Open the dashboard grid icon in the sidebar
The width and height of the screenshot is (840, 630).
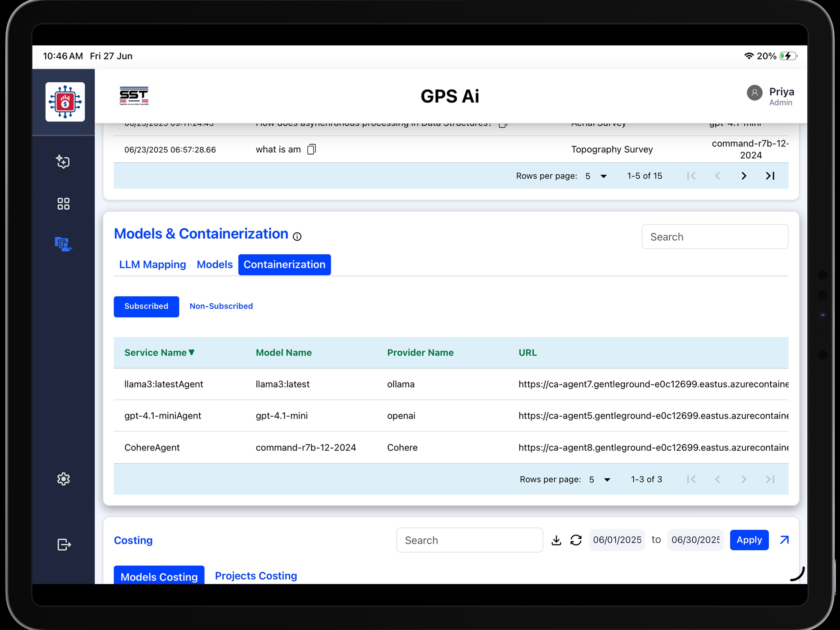click(63, 204)
